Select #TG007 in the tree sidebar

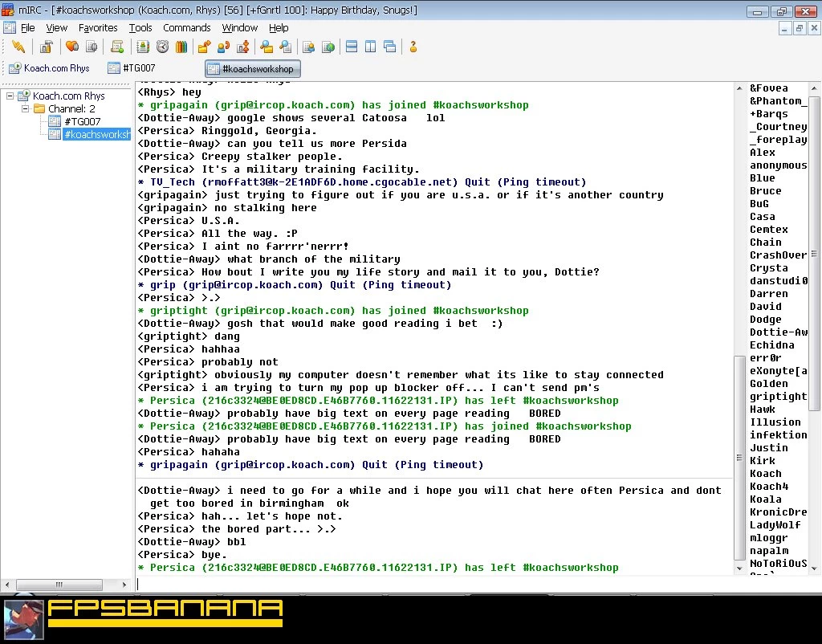(x=82, y=121)
